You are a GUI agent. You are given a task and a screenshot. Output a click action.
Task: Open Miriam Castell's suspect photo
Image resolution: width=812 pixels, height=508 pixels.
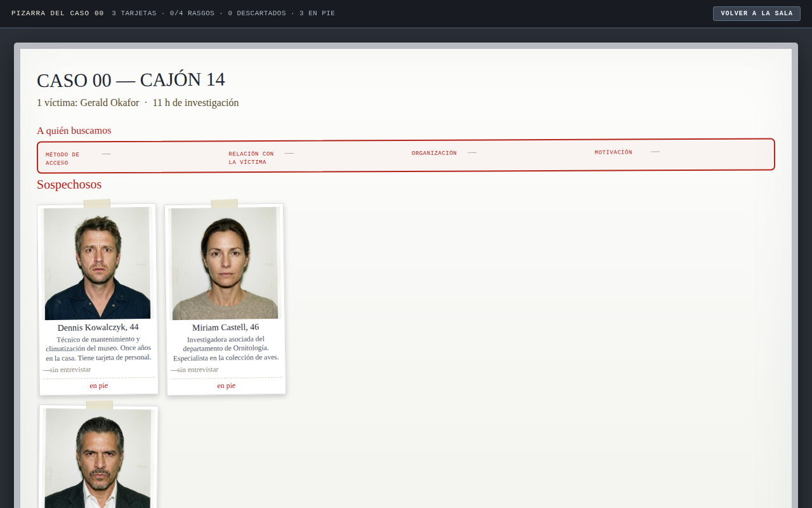pyautogui.click(x=225, y=263)
